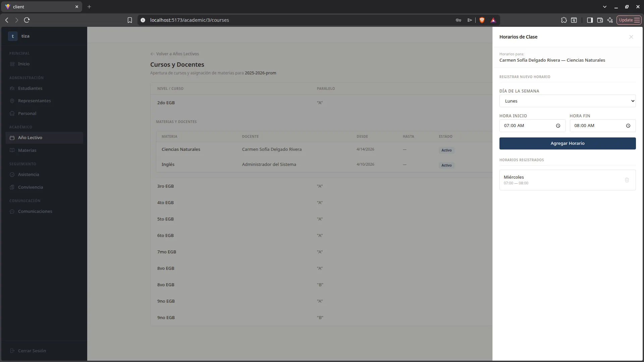
Task: Delete the Miércoles schedule with trash icon
Action: pos(627,180)
